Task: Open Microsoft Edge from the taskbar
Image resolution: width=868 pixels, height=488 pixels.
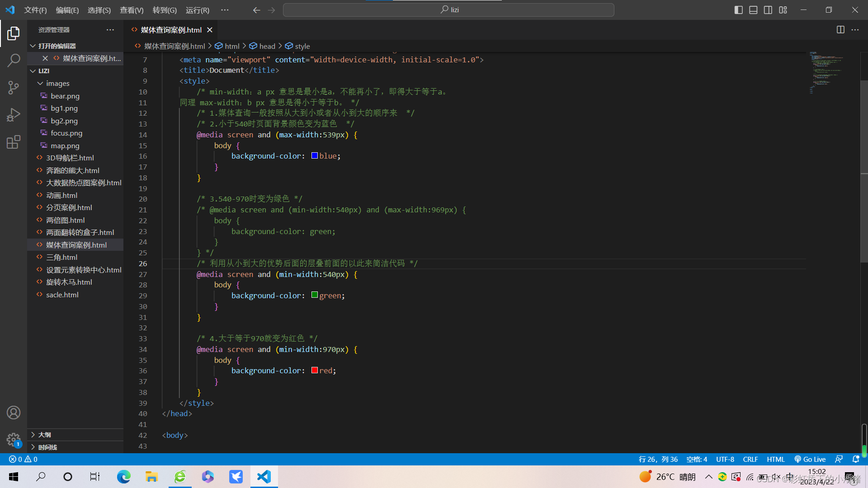Action: click(123, 477)
